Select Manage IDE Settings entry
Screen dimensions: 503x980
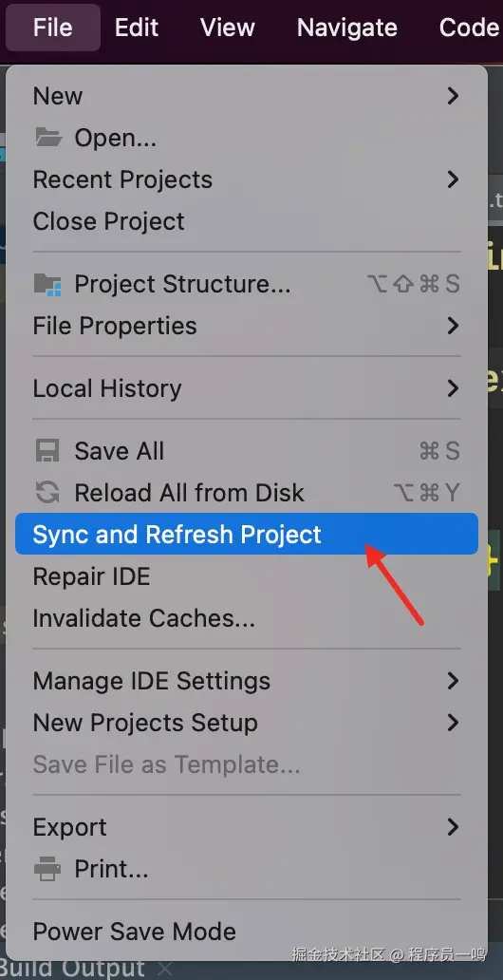(x=246, y=681)
